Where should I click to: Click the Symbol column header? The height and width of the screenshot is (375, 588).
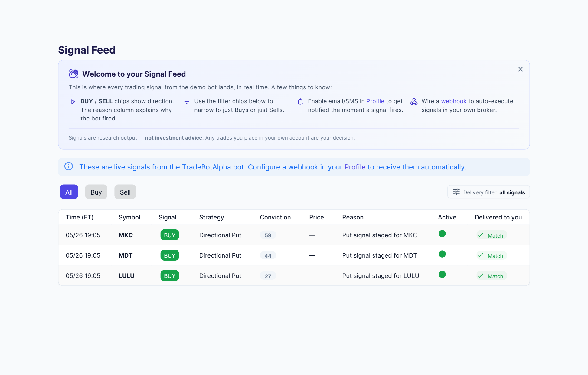(x=129, y=217)
